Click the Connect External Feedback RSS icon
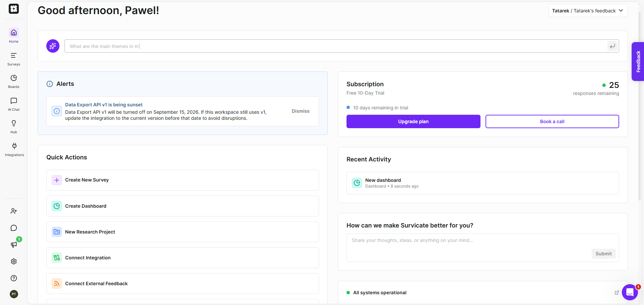 coord(57,284)
